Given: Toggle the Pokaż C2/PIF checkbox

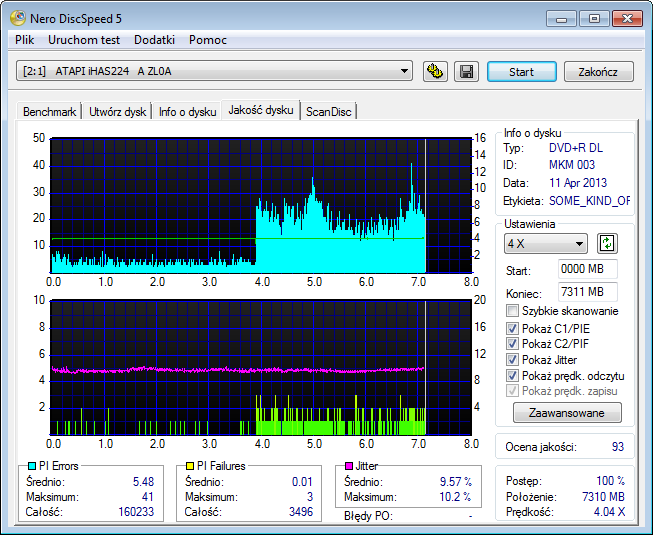Looking at the screenshot, I should tap(512, 344).
